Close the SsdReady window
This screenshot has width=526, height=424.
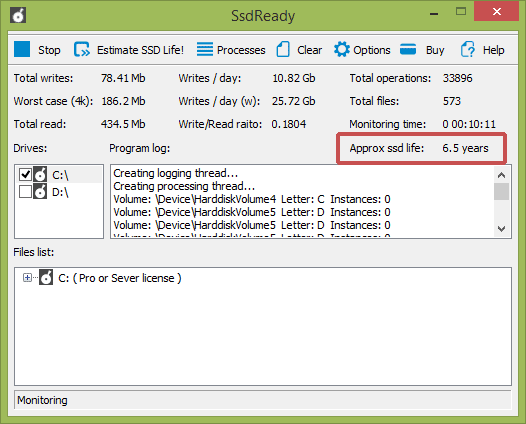pos(496,11)
